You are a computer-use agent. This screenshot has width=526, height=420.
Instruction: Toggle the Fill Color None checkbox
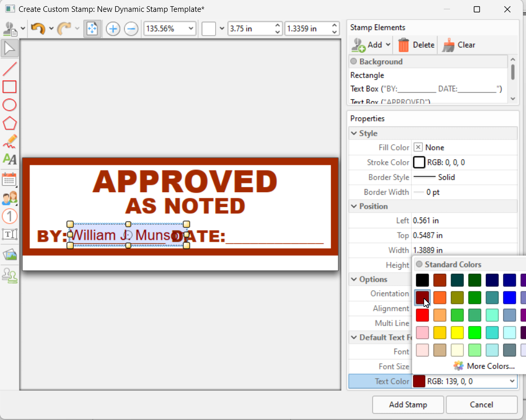[418, 147]
